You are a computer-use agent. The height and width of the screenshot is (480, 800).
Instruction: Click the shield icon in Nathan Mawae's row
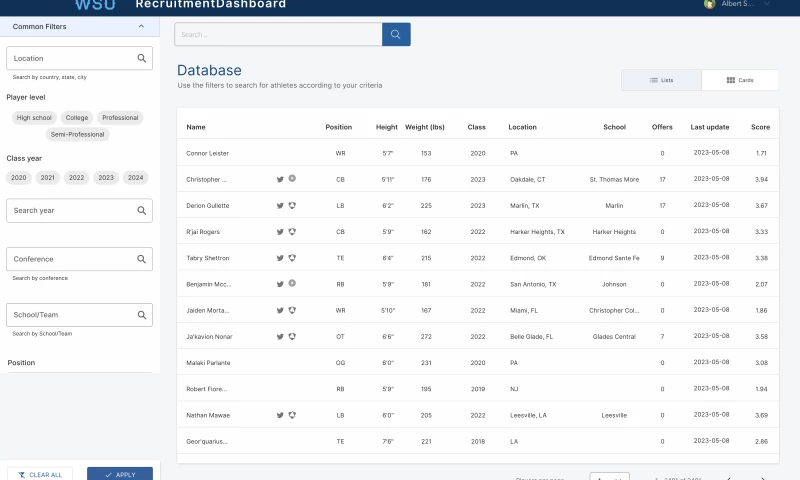[x=292, y=415]
